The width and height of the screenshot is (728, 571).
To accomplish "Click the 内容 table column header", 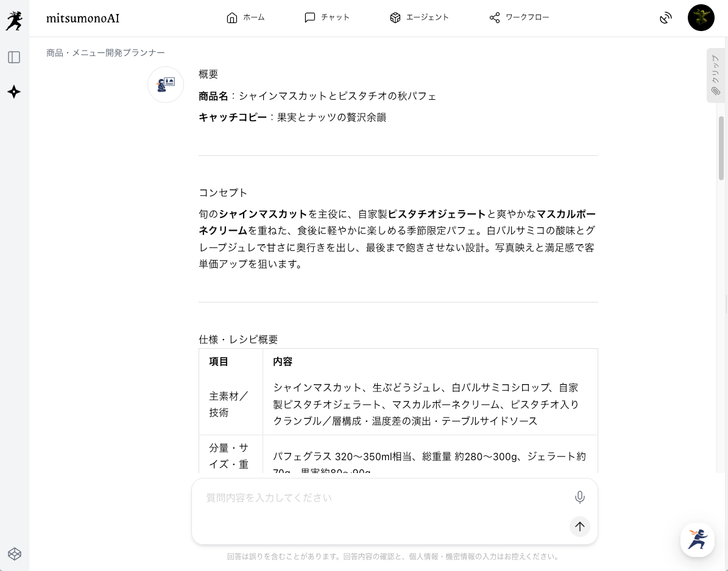I will (x=283, y=362).
